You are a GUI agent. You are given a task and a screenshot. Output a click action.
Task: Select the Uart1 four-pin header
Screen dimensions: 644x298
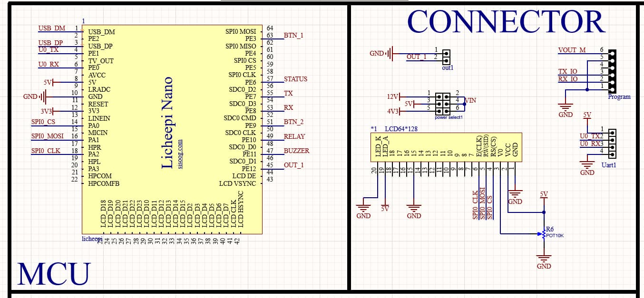(612, 144)
